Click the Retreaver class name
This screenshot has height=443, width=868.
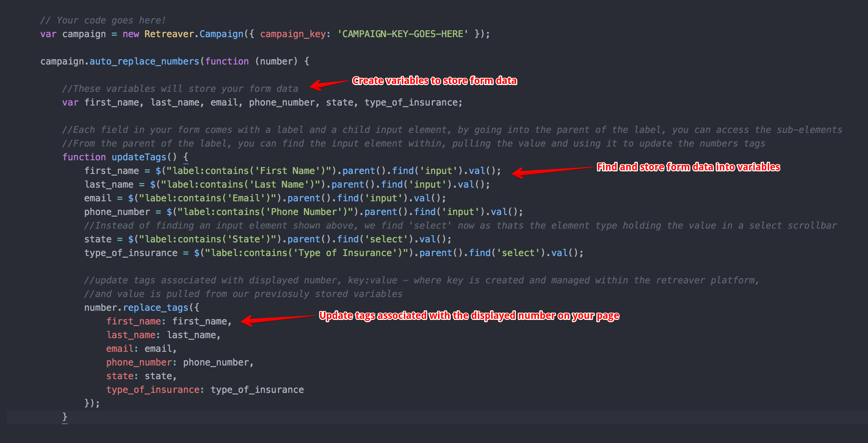pos(169,34)
